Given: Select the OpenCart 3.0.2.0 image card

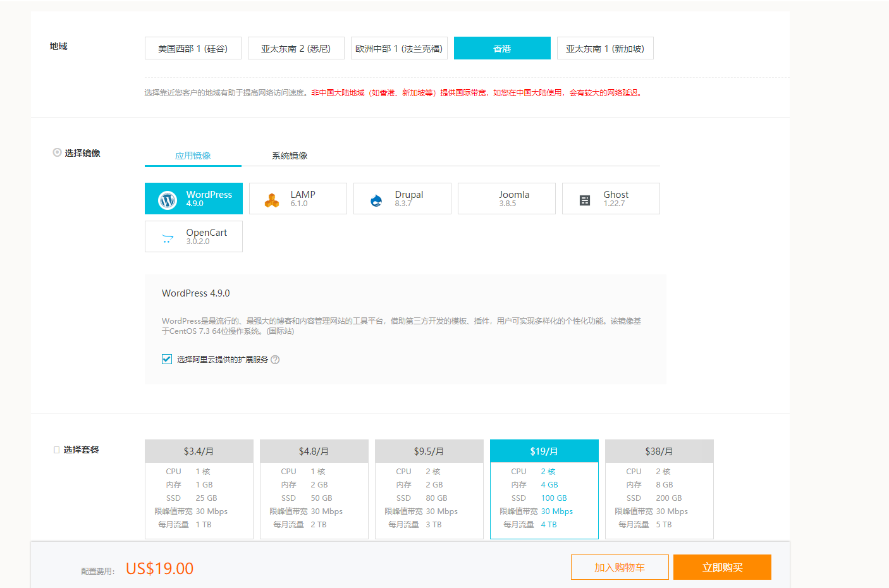Looking at the screenshot, I should pyautogui.click(x=193, y=236).
